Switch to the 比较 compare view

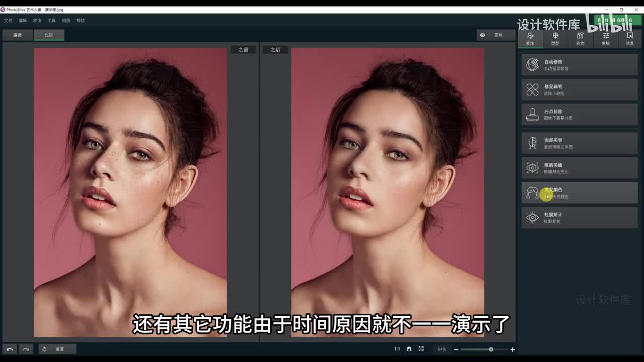(49, 35)
